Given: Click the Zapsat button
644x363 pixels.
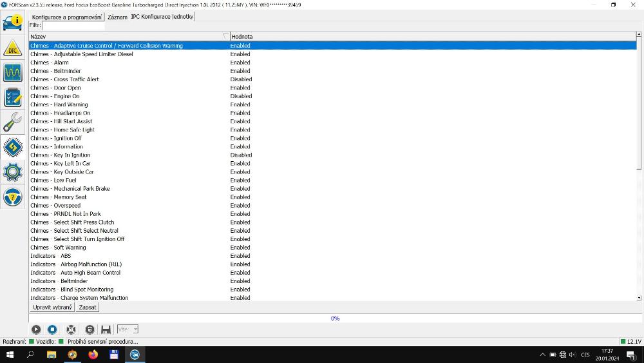Looking at the screenshot, I should coord(88,308).
